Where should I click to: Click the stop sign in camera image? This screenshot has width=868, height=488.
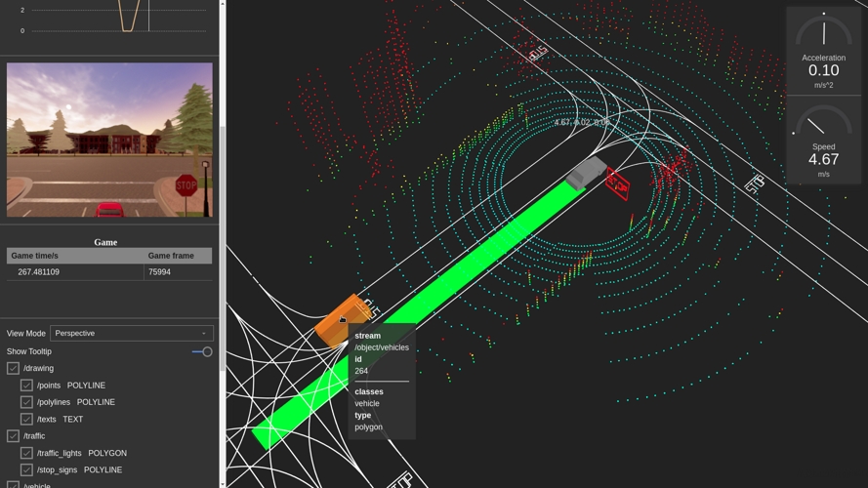pyautogui.click(x=186, y=184)
